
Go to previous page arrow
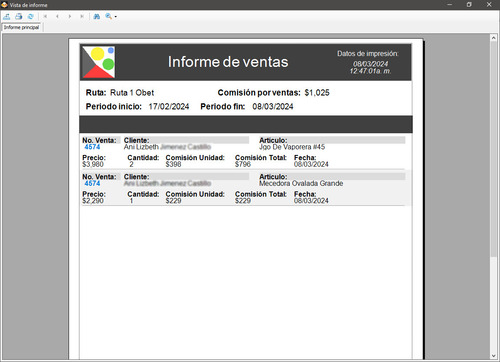point(57,16)
